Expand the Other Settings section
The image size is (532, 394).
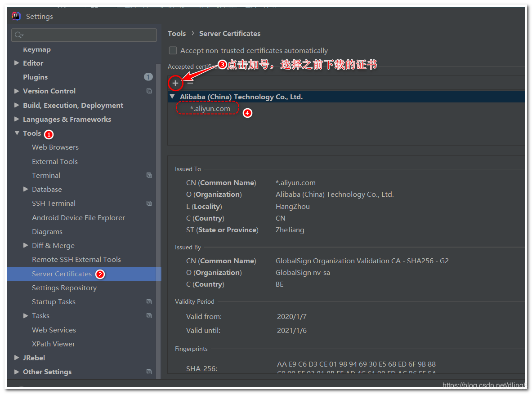(x=17, y=372)
